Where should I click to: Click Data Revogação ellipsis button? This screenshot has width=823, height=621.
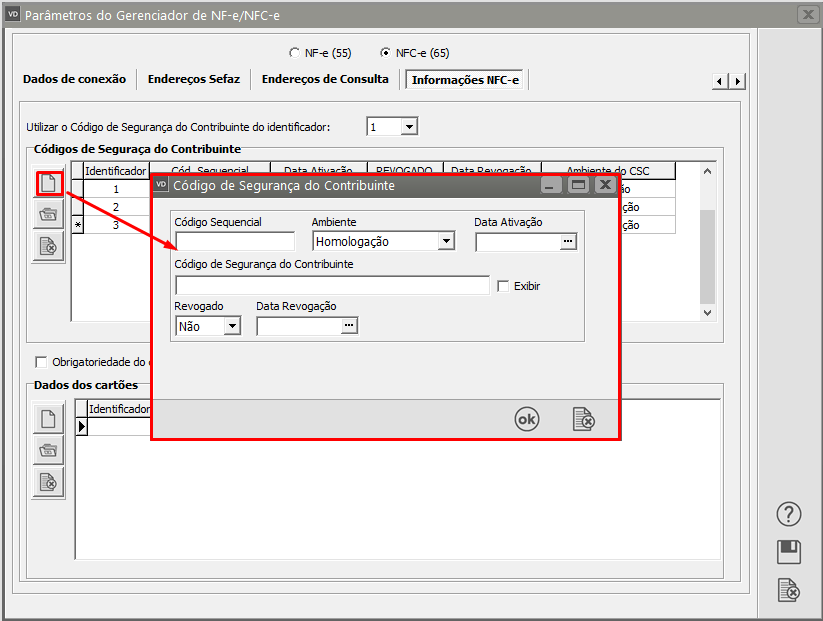tap(349, 326)
